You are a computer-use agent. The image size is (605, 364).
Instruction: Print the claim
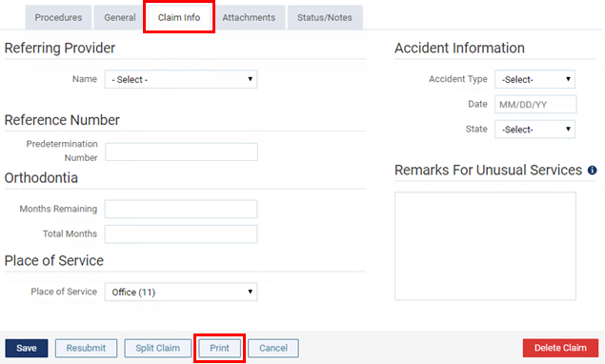click(x=219, y=348)
